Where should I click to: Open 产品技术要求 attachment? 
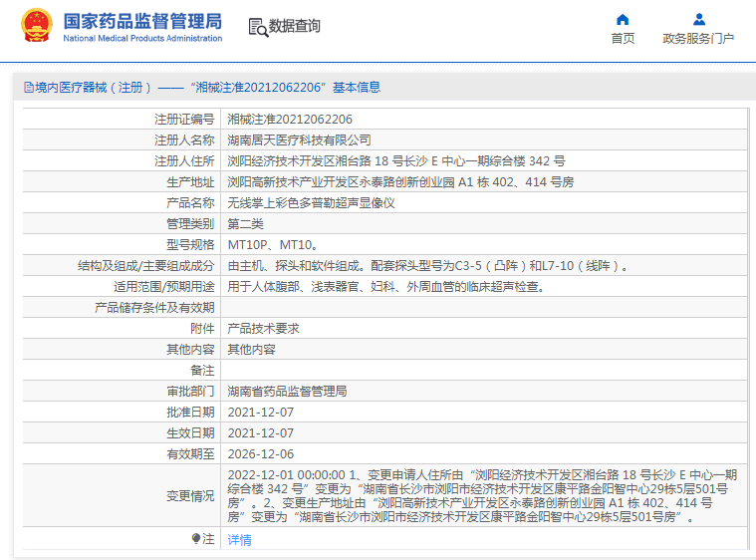point(263,329)
